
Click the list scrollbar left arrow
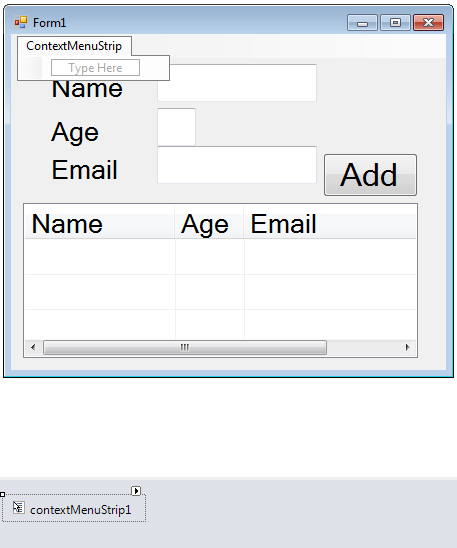[x=33, y=347]
